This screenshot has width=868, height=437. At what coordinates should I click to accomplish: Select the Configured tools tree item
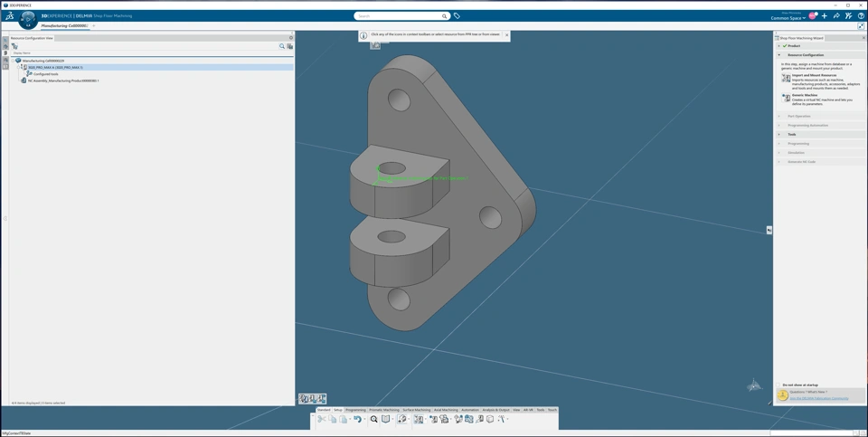click(x=45, y=74)
